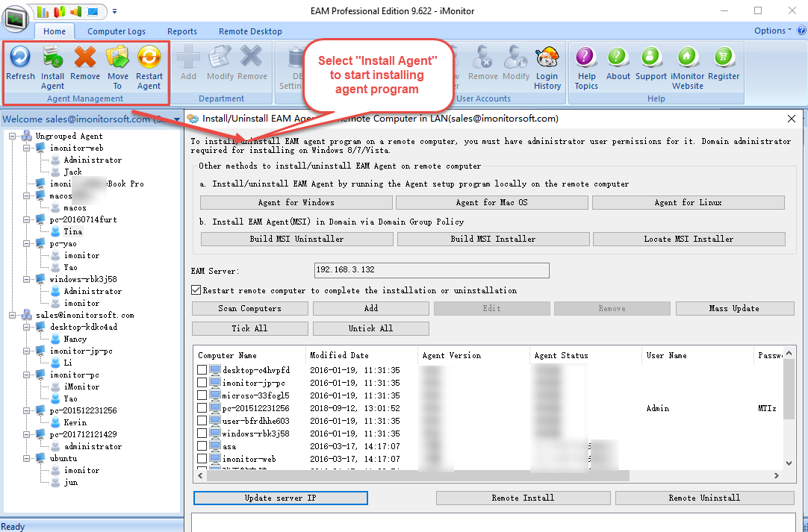Open quick access toolbar customize arrow
Screen dimensions: 808x532
[114, 10]
